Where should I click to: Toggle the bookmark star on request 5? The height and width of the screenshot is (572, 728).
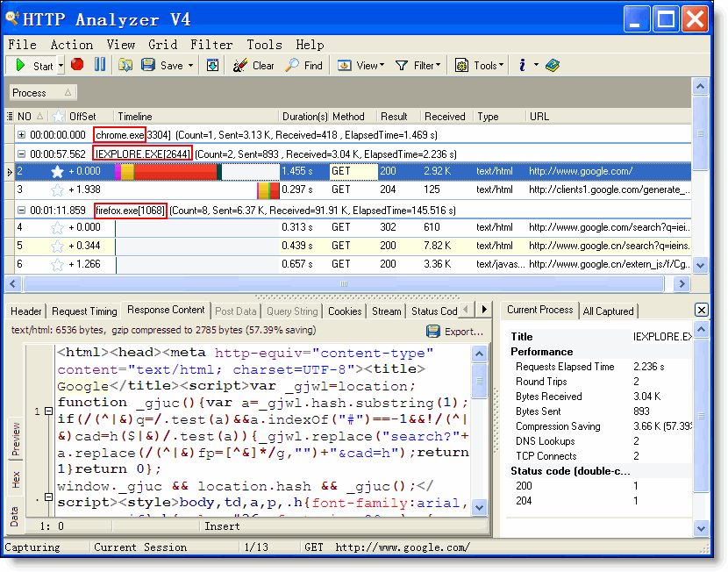point(58,246)
